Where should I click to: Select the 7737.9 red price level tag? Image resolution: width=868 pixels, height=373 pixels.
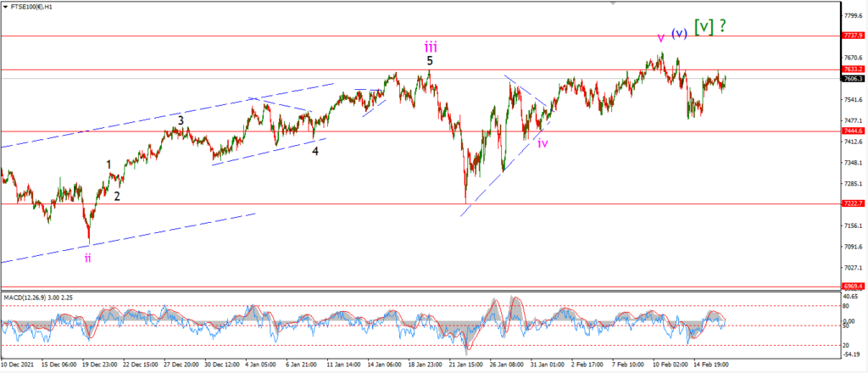pyautogui.click(x=854, y=35)
